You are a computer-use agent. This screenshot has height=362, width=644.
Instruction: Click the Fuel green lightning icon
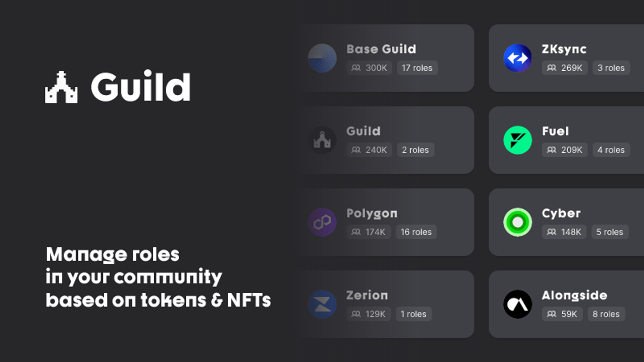(x=518, y=140)
